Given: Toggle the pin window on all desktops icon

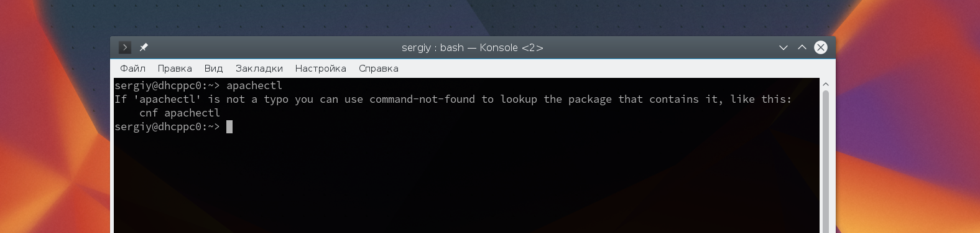Looking at the screenshot, I should [x=144, y=47].
